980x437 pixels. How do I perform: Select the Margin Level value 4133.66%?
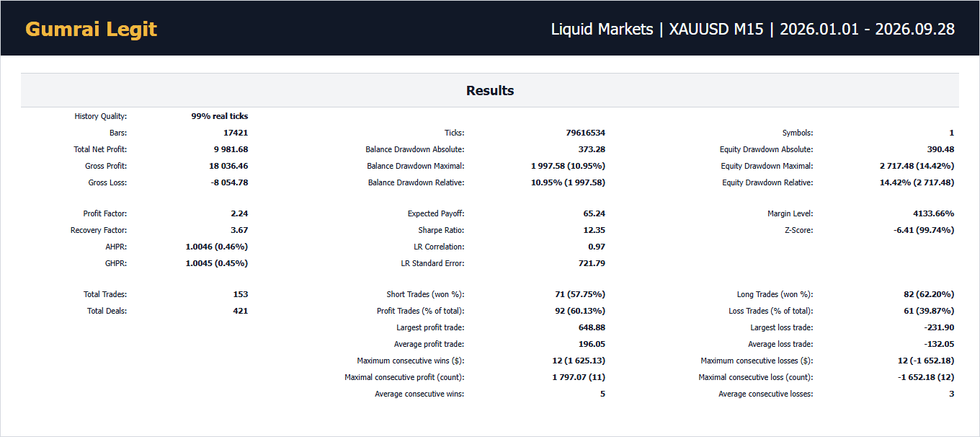coord(934,213)
